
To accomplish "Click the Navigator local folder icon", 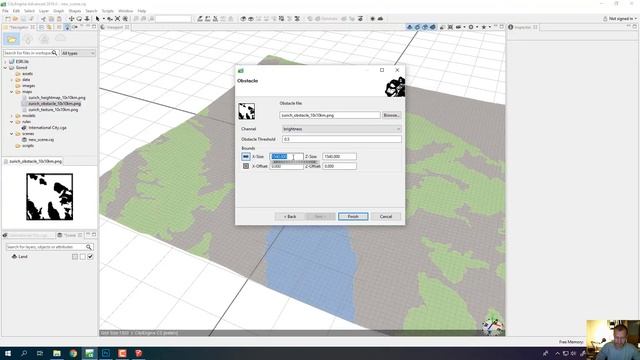I will coord(11,39).
